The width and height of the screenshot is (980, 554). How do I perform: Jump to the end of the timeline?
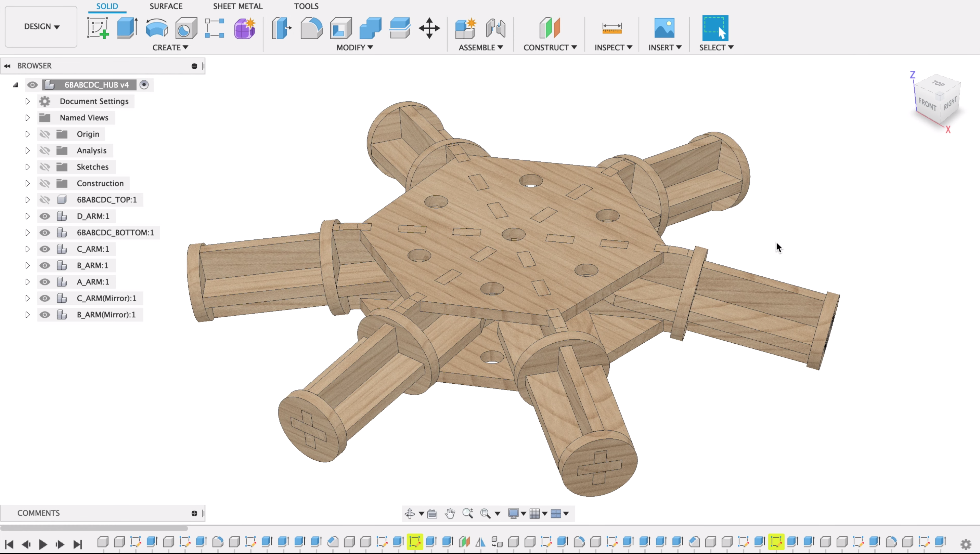(78, 544)
